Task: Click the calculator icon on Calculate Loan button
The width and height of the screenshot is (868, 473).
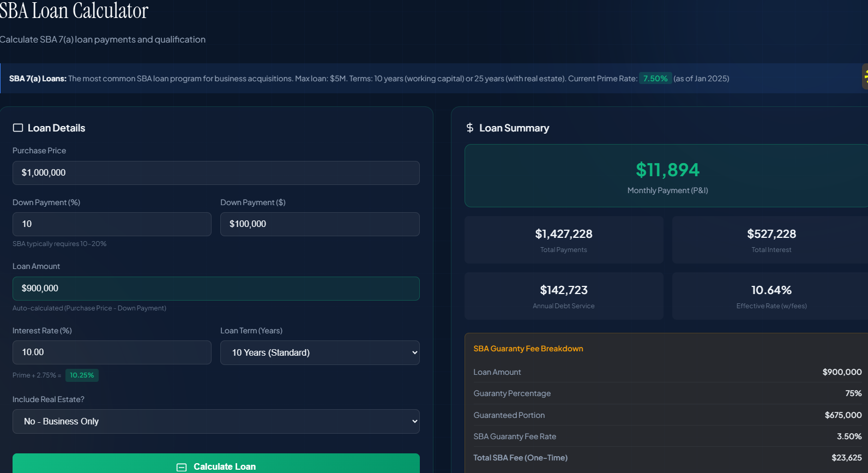Action: pos(182,467)
